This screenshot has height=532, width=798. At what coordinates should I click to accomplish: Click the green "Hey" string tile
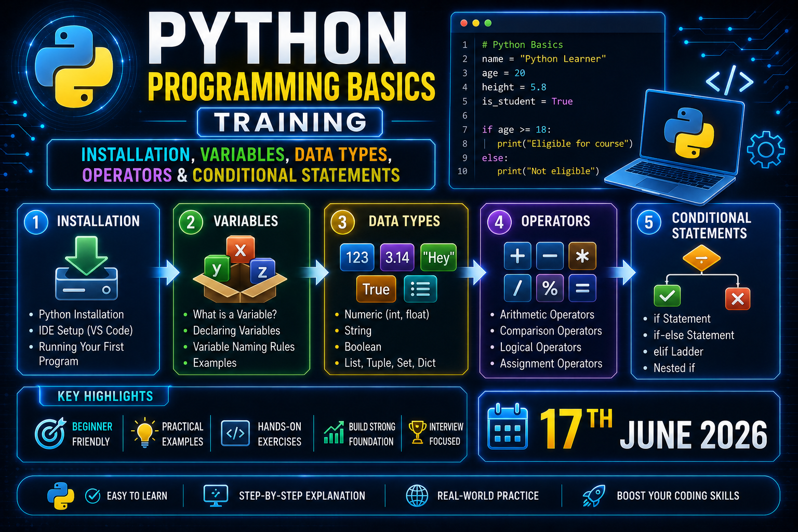(x=438, y=257)
